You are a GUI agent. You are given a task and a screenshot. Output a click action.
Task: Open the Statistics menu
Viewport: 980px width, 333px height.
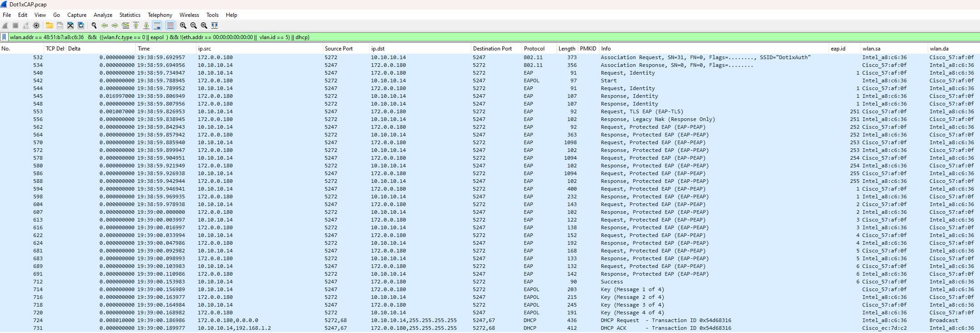point(130,15)
